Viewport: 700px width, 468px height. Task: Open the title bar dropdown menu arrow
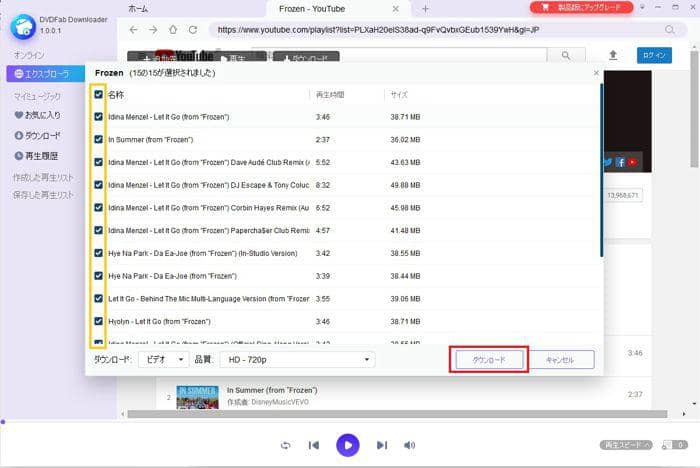coord(642,8)
